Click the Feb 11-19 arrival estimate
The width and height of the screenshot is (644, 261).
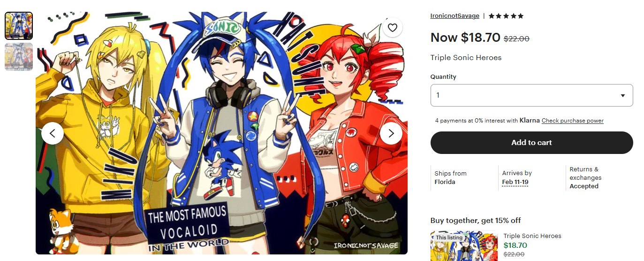(x=515, y=182)
